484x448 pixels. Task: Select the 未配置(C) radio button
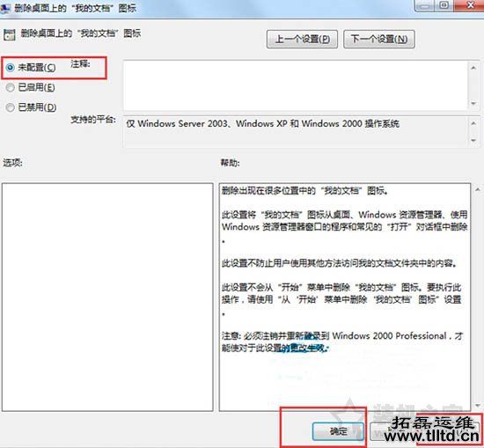pos(11,67)
